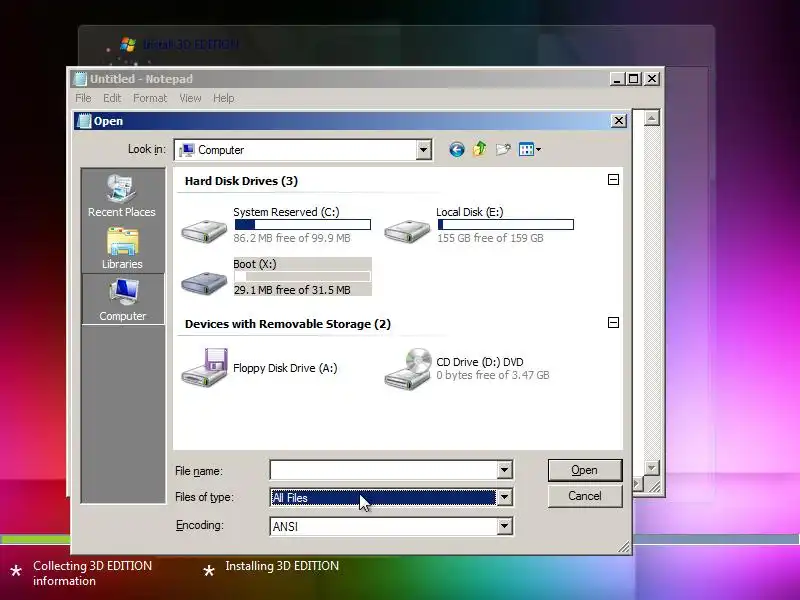Click the Collecting 3D EDITION information step

click(92, 573)
